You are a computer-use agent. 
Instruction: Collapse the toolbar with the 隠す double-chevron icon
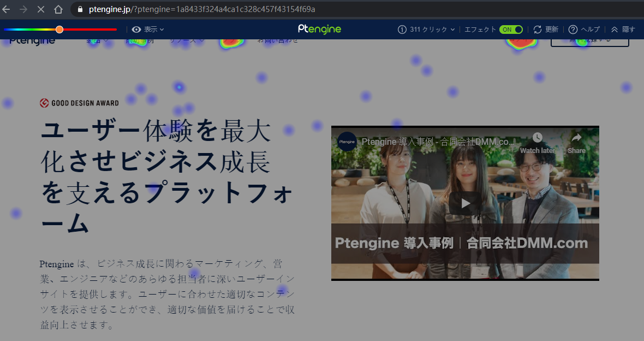pos(615,29)
